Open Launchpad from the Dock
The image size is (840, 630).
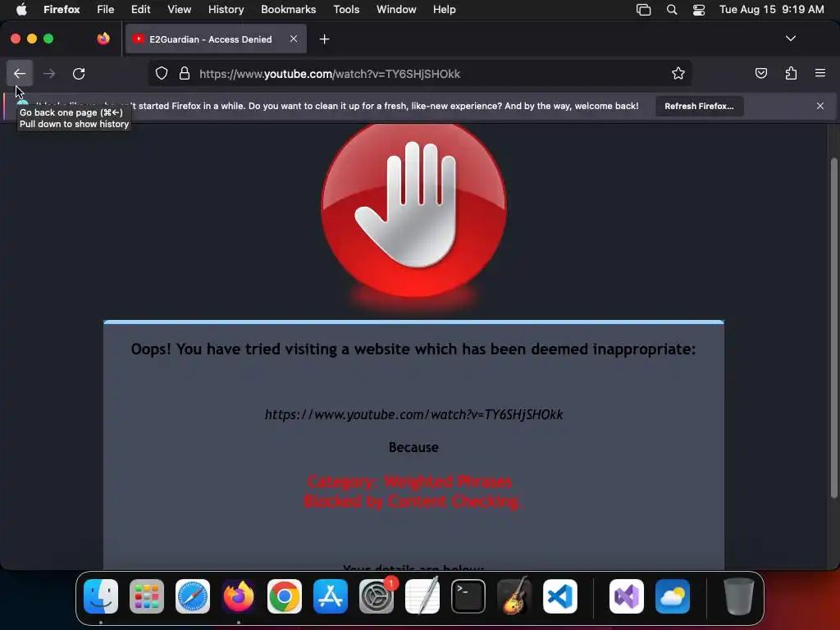click(x=147, y=596)
